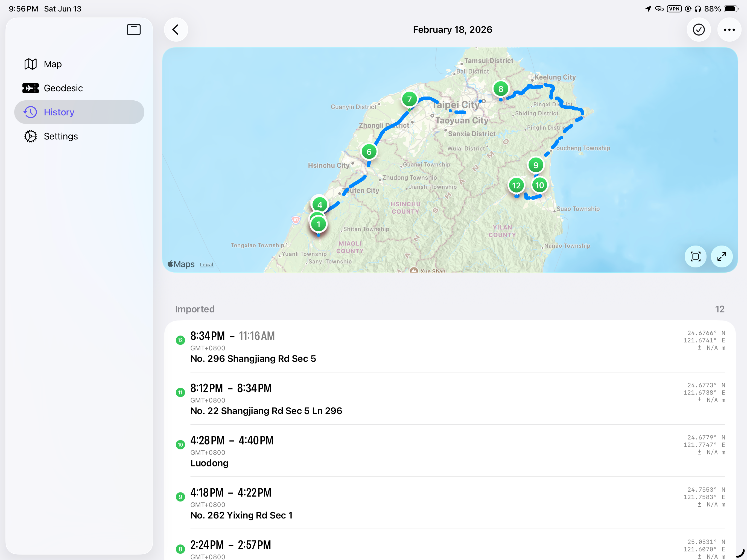Select map pin number 9

click(x=536, y=165)
